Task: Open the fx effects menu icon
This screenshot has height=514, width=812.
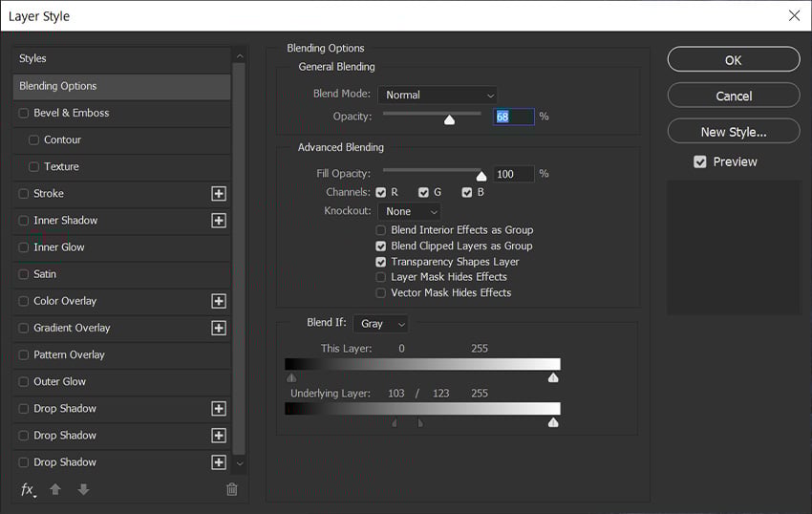Action: point(28,490)
